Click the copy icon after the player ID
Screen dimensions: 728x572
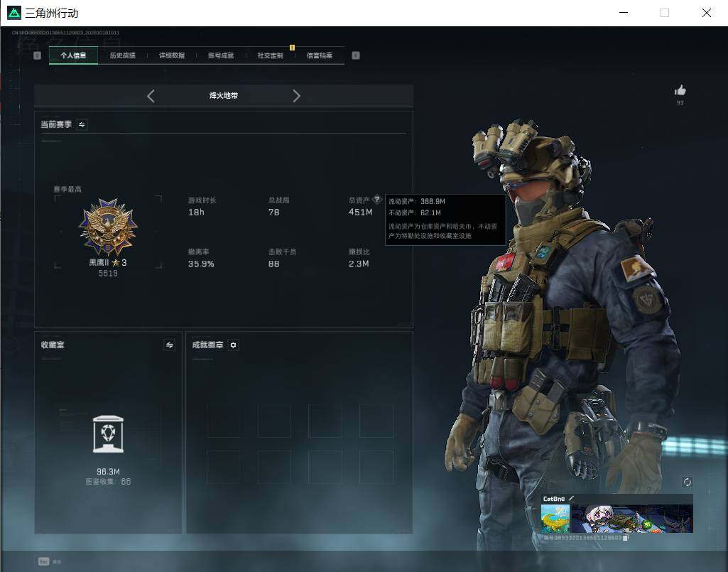[626, 538]
